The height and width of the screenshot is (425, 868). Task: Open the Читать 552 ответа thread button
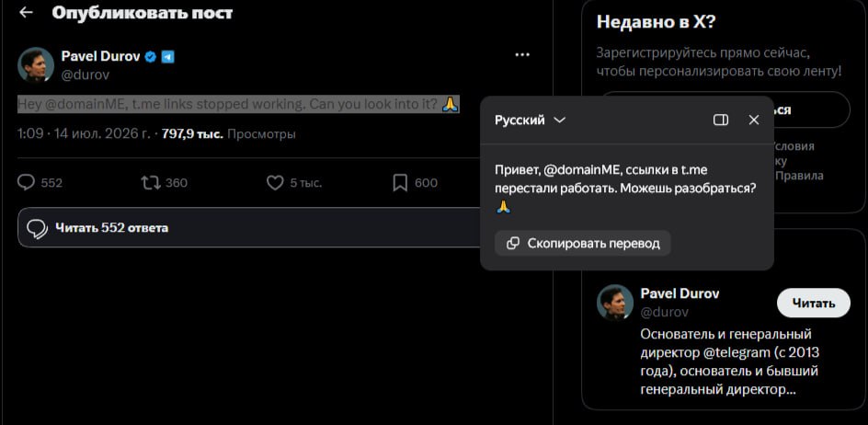click(x=249, y=228)
